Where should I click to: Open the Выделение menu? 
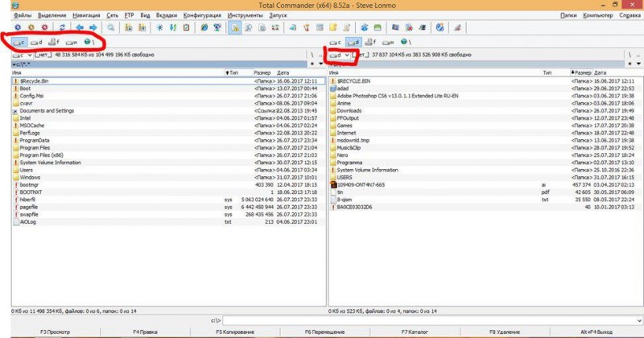(x=52, y=15)
